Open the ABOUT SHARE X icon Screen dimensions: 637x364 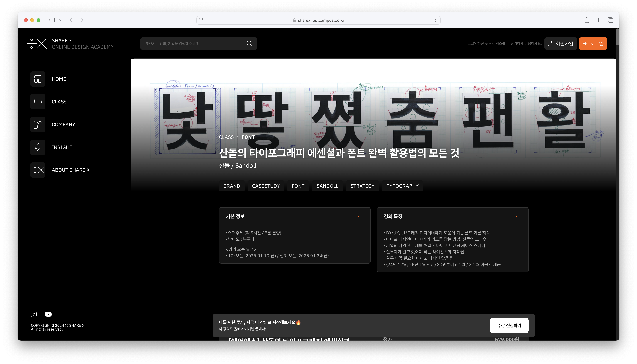click(38, 170)
